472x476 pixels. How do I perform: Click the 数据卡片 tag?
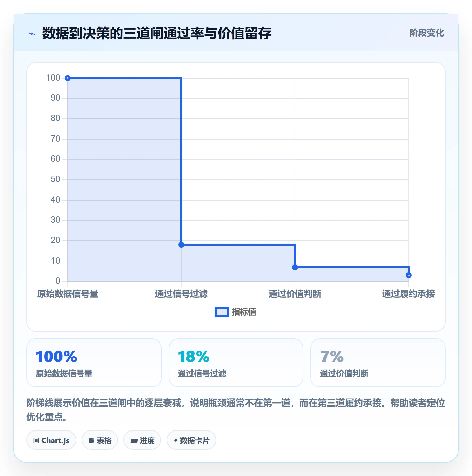191,440
